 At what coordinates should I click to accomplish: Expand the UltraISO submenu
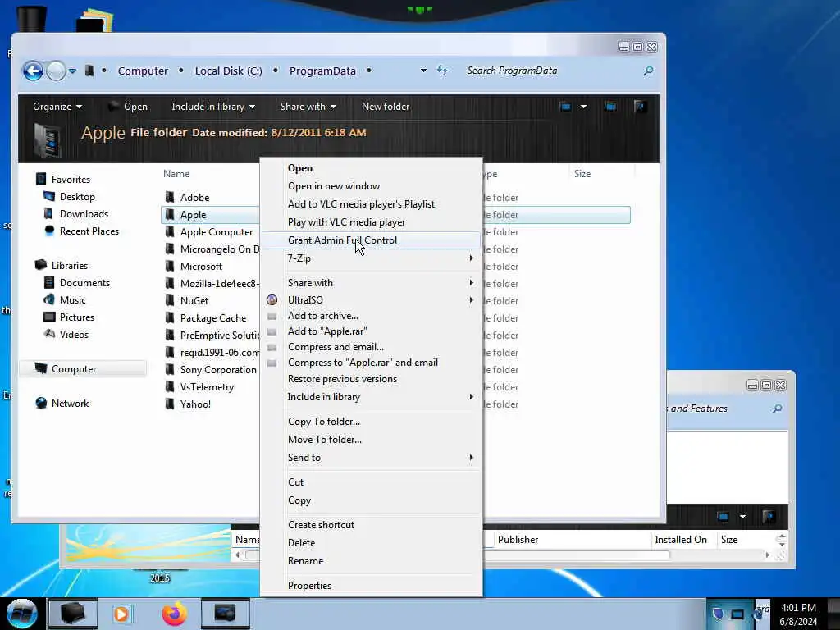click(x=371, y=300)
